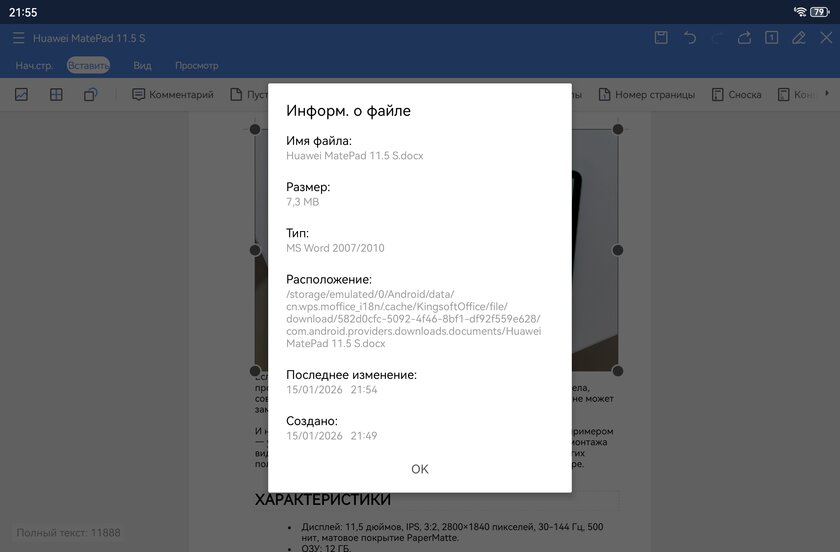Image resolution: width=840 pixels, height=552 pixels.
Task: Insert a Сноска footnote
Action: tap(737, 95)
